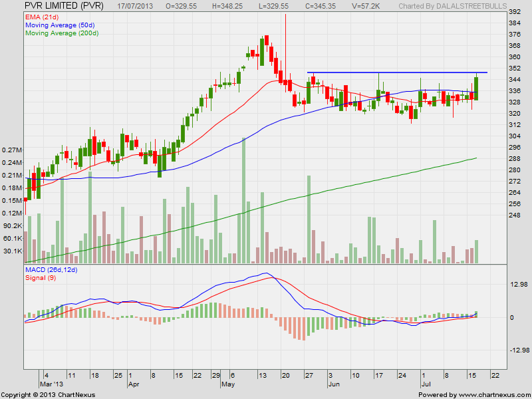Click Charted By DALALSTREETBULLS credit
The height and width of the screenshot is (399, 532).
tap(453, 6)
